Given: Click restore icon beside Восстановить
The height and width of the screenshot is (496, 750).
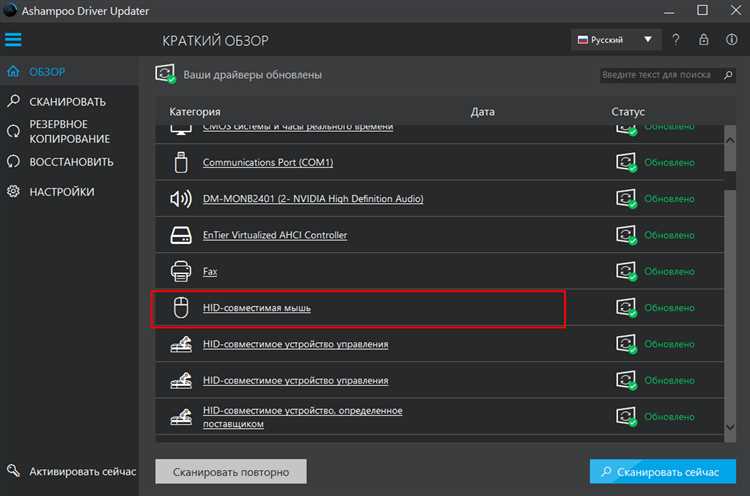Looking at the screenshot, I should coord(13,161).
